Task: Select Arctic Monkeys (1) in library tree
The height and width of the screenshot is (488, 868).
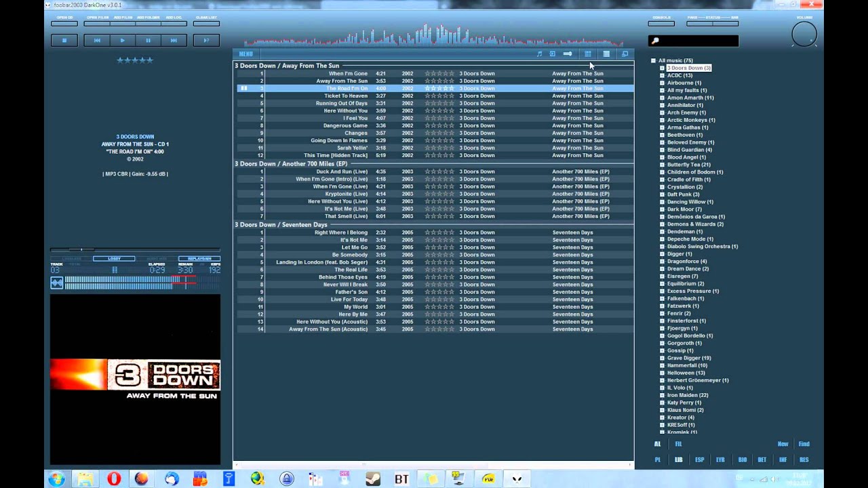Action: 691,120
